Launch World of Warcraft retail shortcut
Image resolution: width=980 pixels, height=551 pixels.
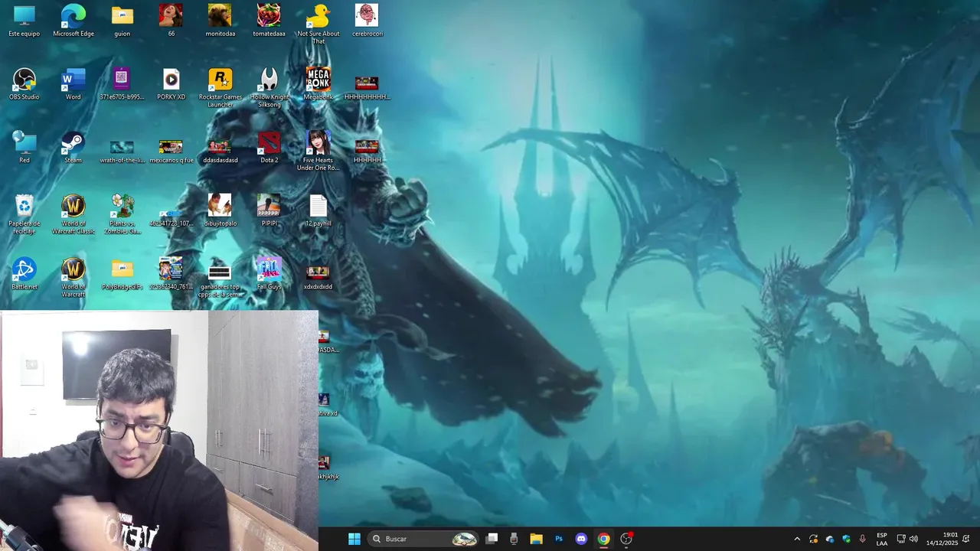coord(73,278)
